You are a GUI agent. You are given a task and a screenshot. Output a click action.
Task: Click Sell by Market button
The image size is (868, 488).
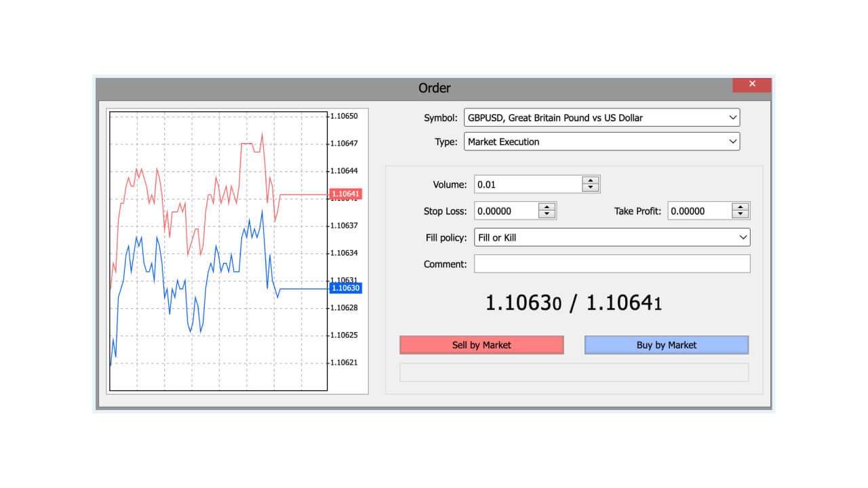coord(481,345)
